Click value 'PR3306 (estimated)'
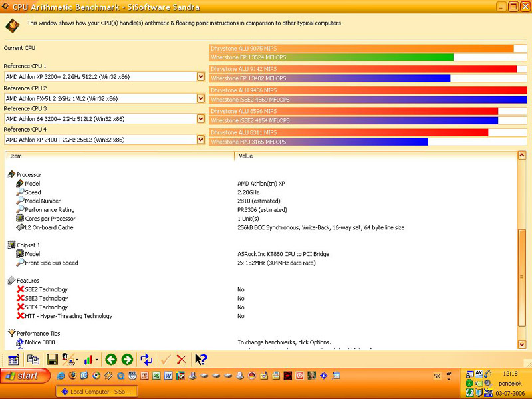This screenshot has width=532, height=399. click(x=262, y=209)
